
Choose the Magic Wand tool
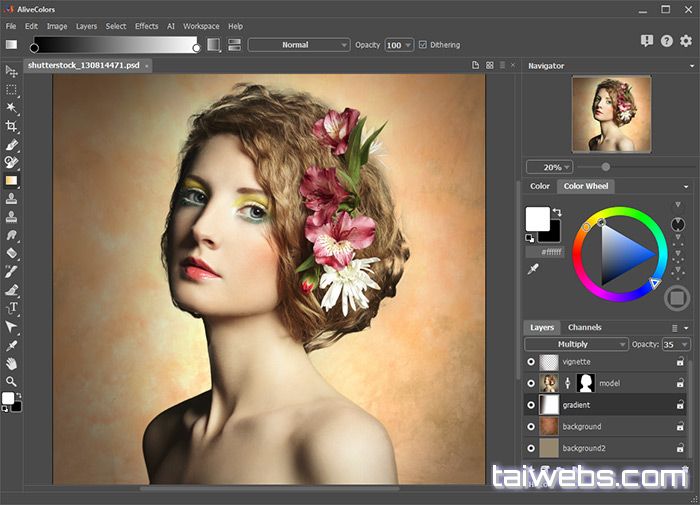[12, 108]
